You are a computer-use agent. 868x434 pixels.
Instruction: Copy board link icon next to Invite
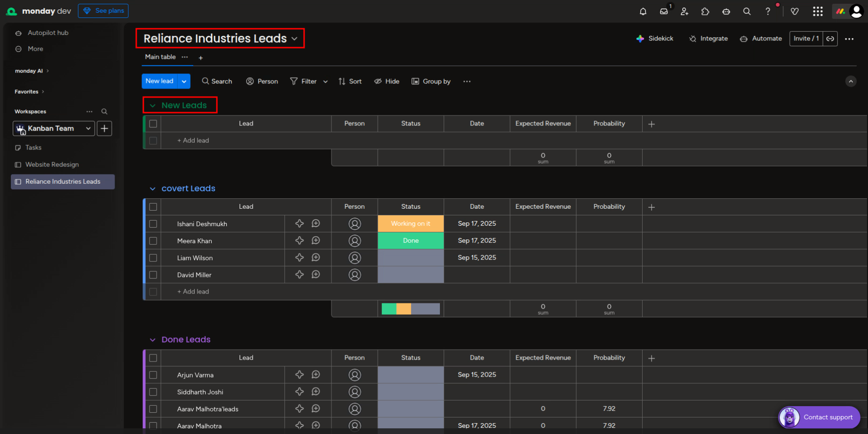click(830, 39)
